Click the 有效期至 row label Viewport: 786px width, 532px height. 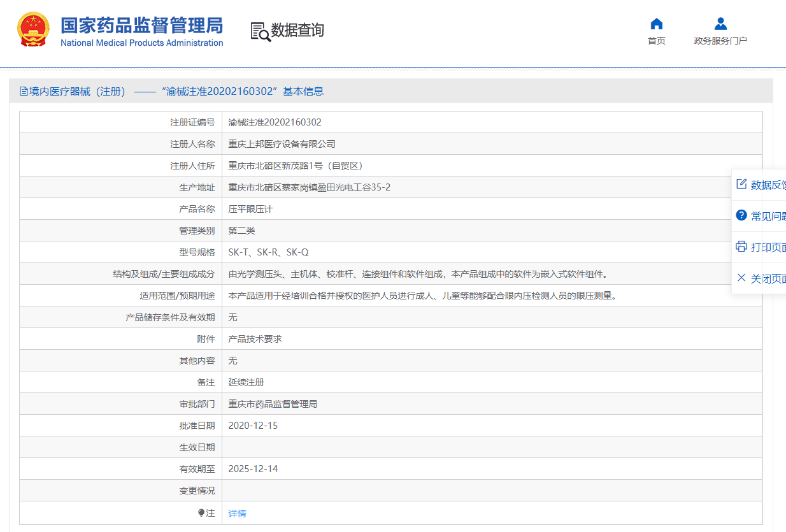point(197,469)
